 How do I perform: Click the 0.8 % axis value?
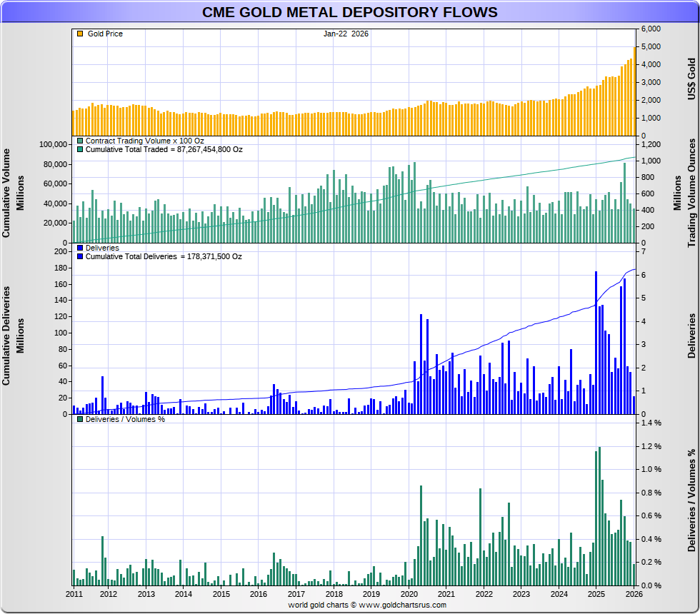651,493
